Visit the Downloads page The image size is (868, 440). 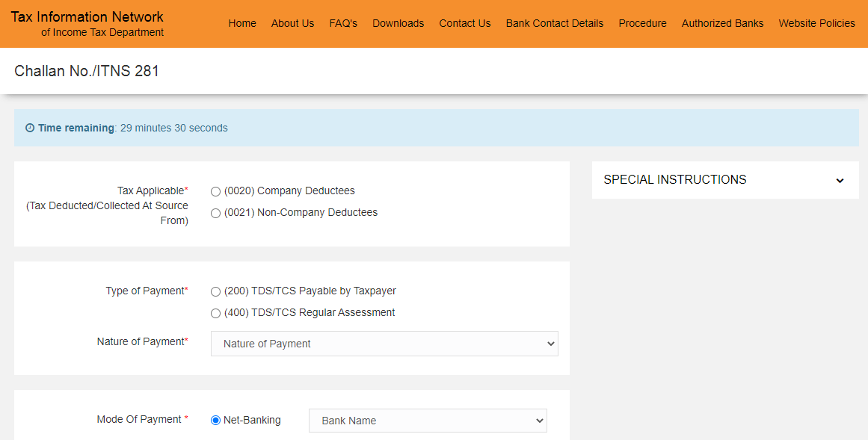coord(398,23)
